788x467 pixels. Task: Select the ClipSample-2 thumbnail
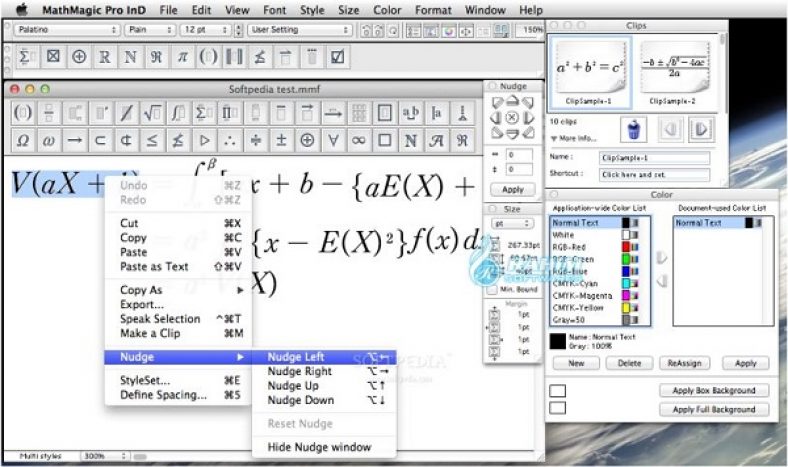coord(674,72)
